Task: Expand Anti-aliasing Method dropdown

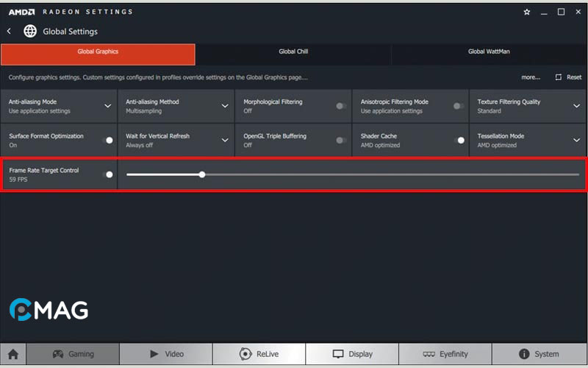Action: click(x=225, y=106)
